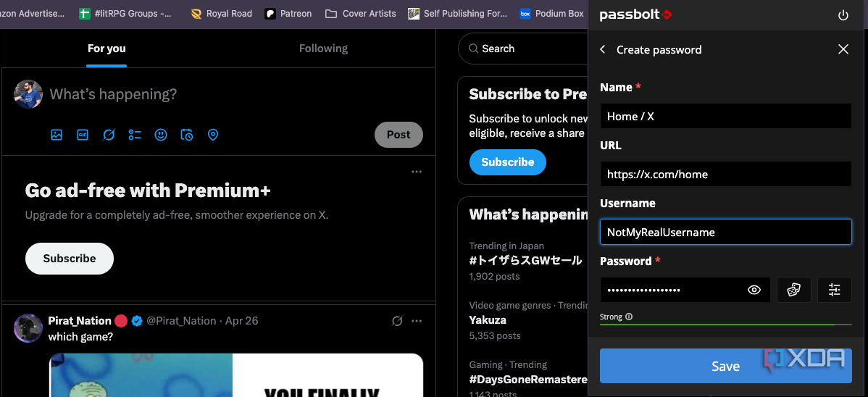Switch to the Following tab
Viewport: 868px width, 397px height.
tap(323, 49)
